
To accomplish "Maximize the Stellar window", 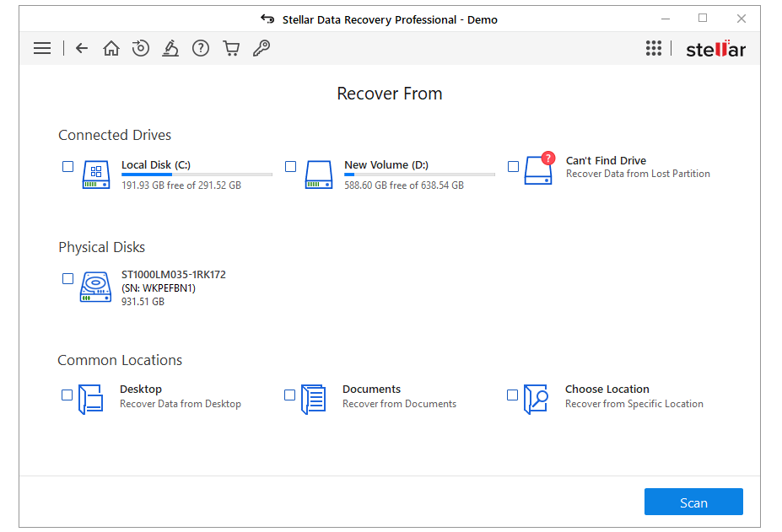I will pos(703,19).
